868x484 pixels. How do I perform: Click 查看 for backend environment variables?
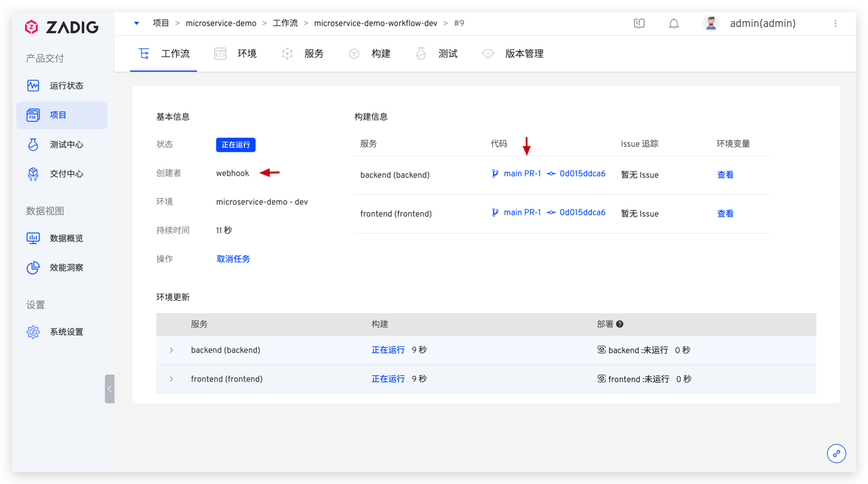pyautogui.click(x=725, y=175)
